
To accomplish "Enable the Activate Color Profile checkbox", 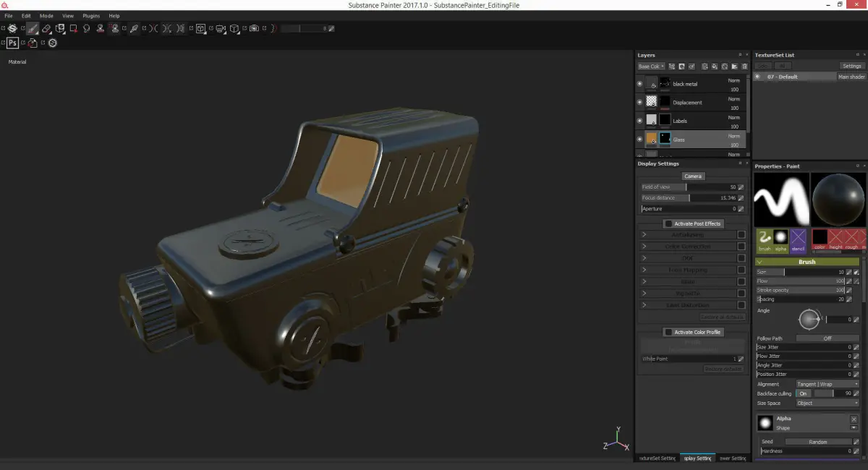I will [x=668, y=332].
